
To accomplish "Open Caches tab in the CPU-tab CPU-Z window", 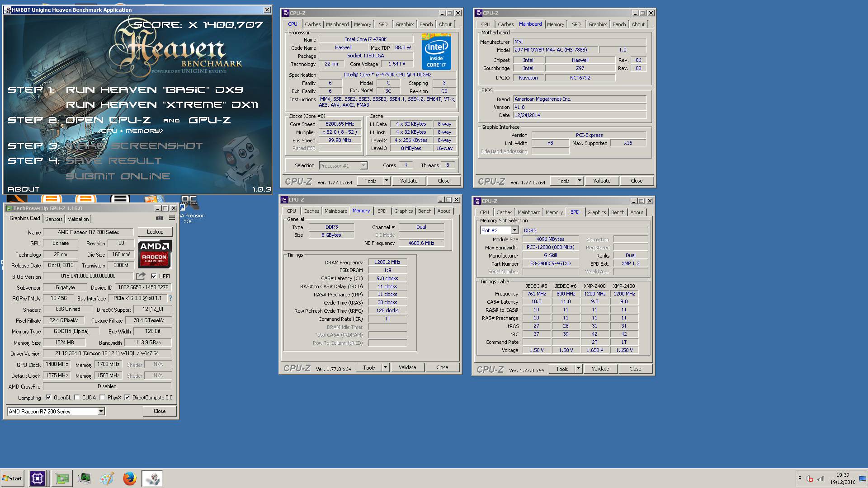I will pyautogui.click(x=312, y=24).
